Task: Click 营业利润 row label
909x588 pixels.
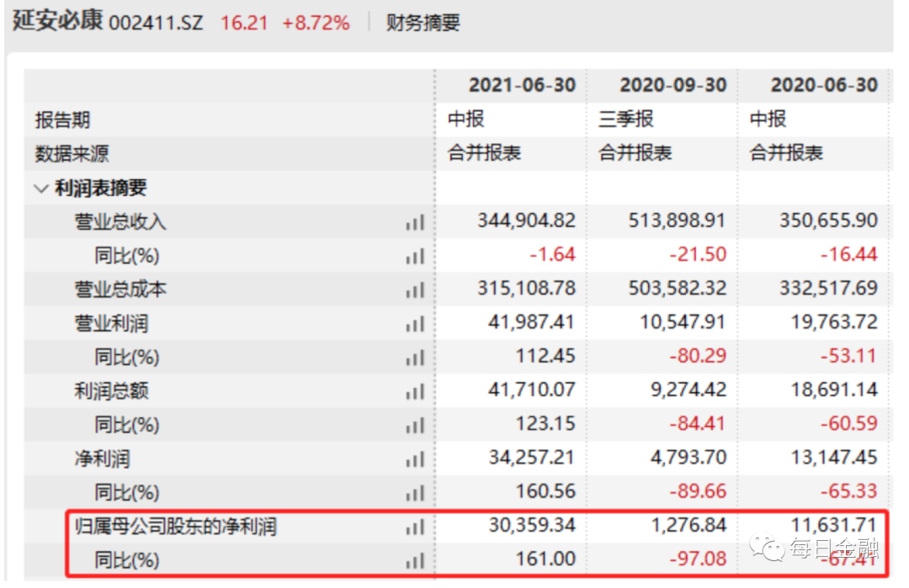Action: tap(111, 324)
